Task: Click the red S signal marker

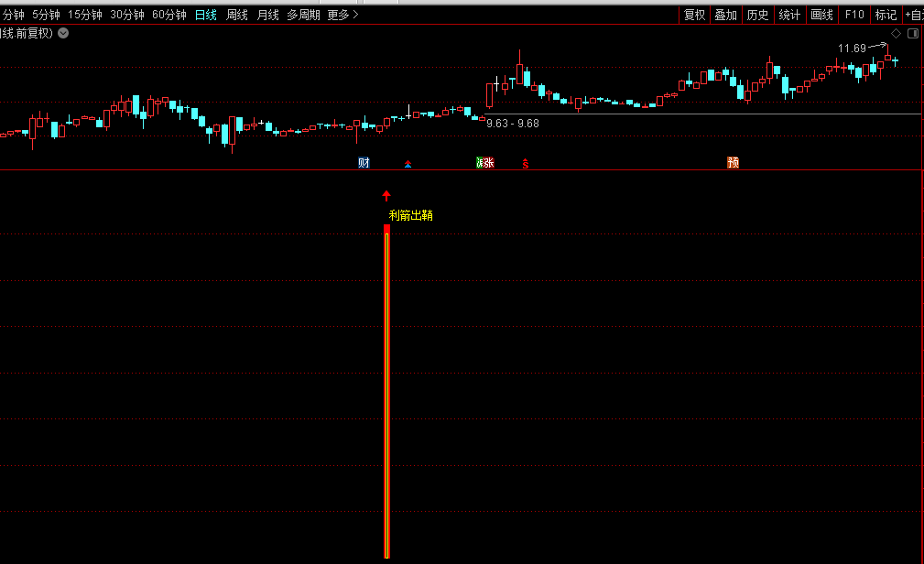Action: coord(526,164)
